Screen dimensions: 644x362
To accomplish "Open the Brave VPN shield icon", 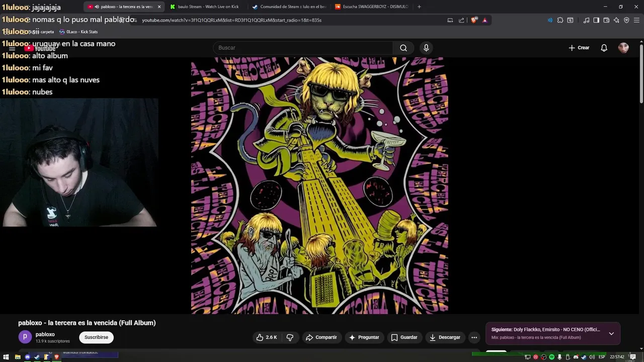I will pos(626,20).
